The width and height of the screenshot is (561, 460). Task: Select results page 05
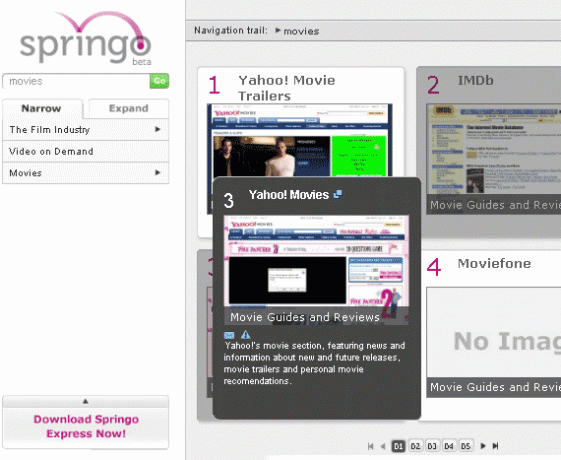[465, 446]
